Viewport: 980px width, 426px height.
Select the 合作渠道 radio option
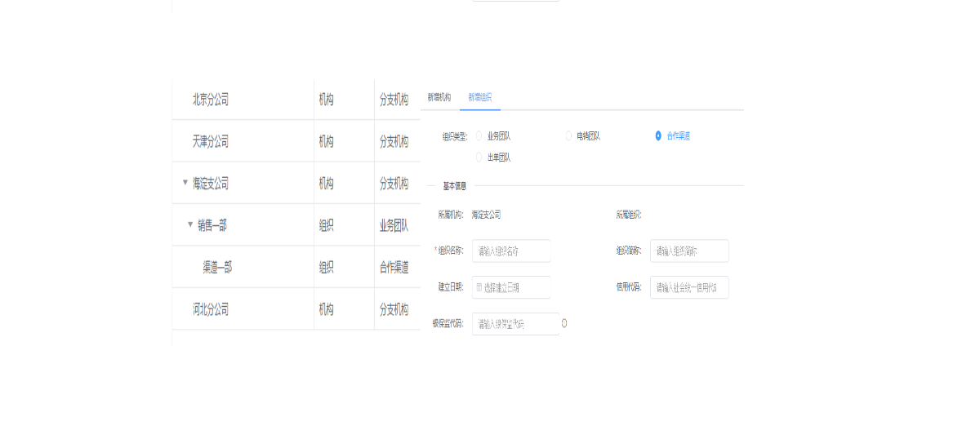pyautogui.click(x=673, y=136)
